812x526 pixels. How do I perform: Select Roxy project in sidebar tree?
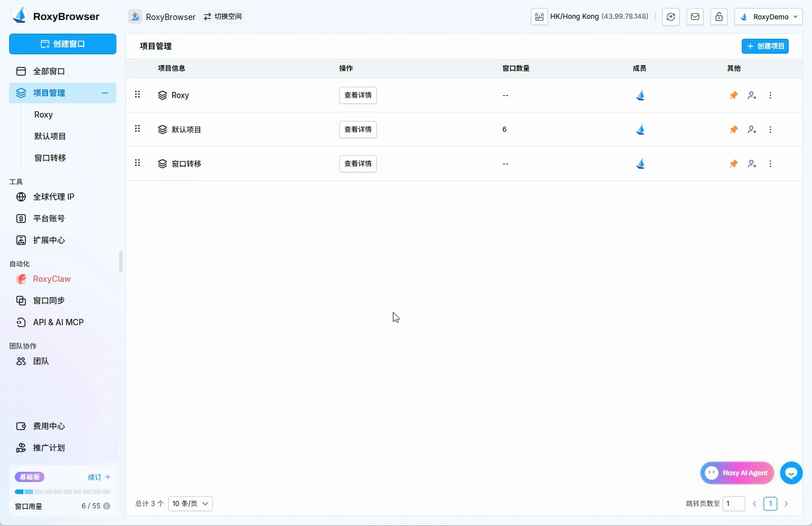coord(43,115)
